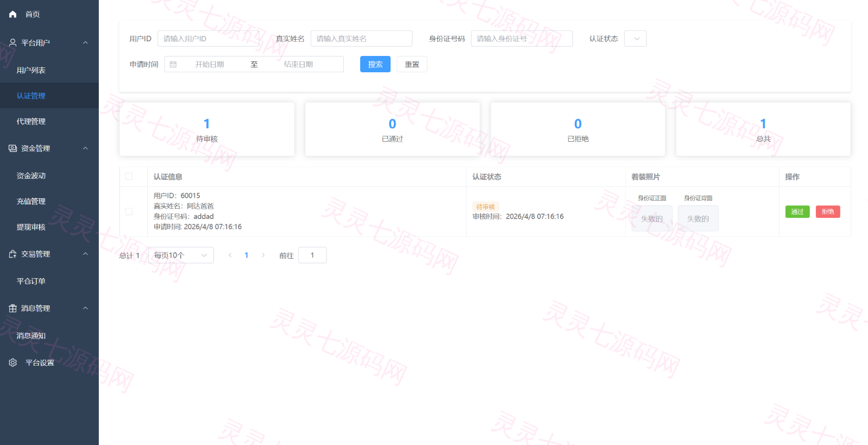
Task: Open the 身份证正面 photo thumbnail
Action: (x=652, y=218)
